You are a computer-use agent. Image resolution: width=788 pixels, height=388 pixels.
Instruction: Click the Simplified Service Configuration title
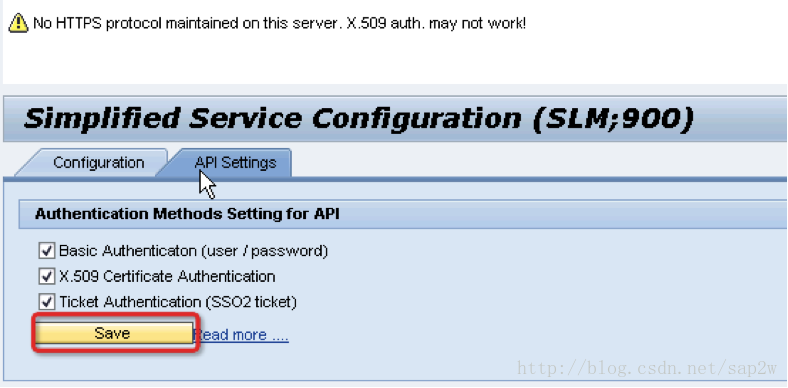(359, 119)
